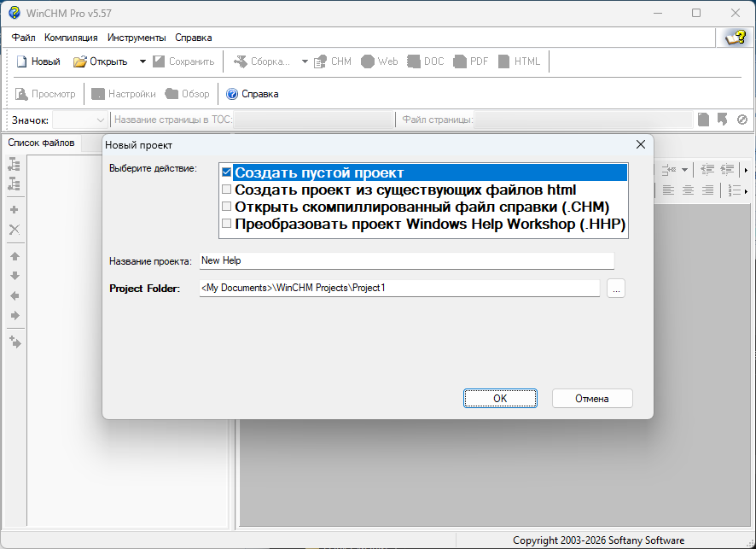756x549 pixels.
Task: Check Открыть скомпилированный файл справки option
Action: [x=227, y=207]
